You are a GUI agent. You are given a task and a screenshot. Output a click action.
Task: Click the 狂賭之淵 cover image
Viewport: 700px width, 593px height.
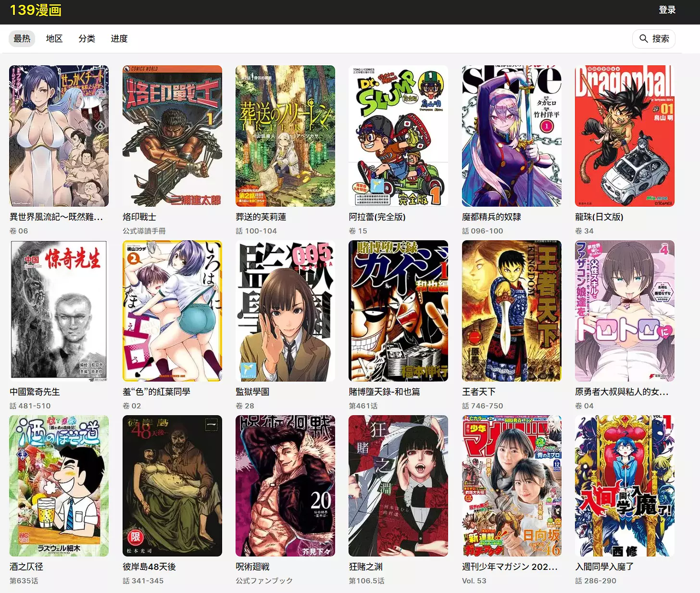[398, 486]
